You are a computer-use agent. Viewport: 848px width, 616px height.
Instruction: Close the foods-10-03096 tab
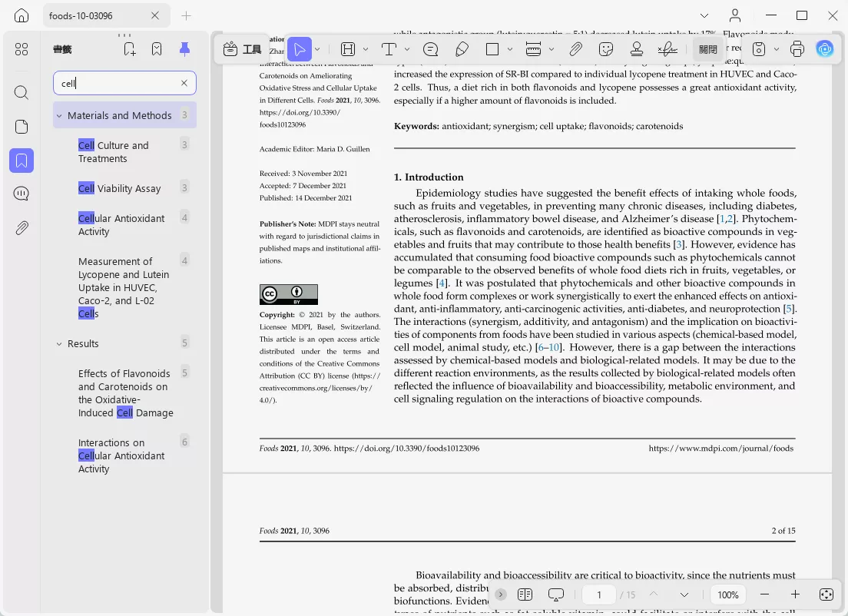tap(155, 15)
